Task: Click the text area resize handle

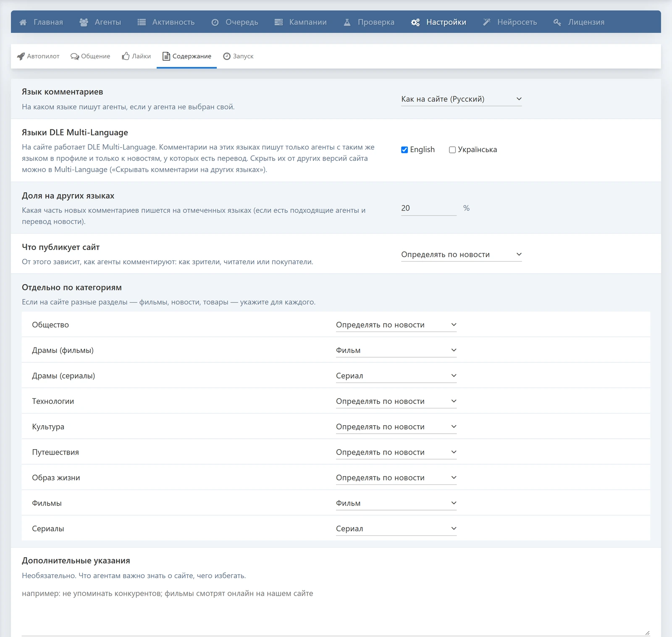Action: point(647,633)
